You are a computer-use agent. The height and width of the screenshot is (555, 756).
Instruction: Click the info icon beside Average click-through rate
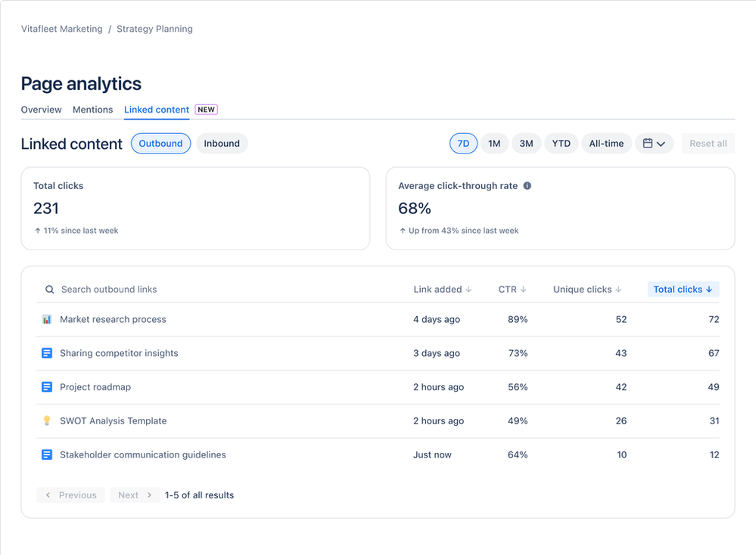527,185
